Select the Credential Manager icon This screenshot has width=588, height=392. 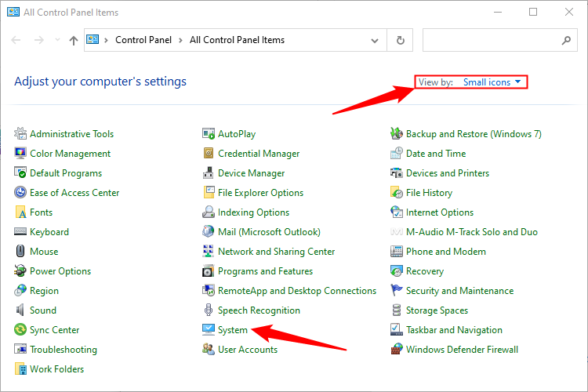[209, 154]
